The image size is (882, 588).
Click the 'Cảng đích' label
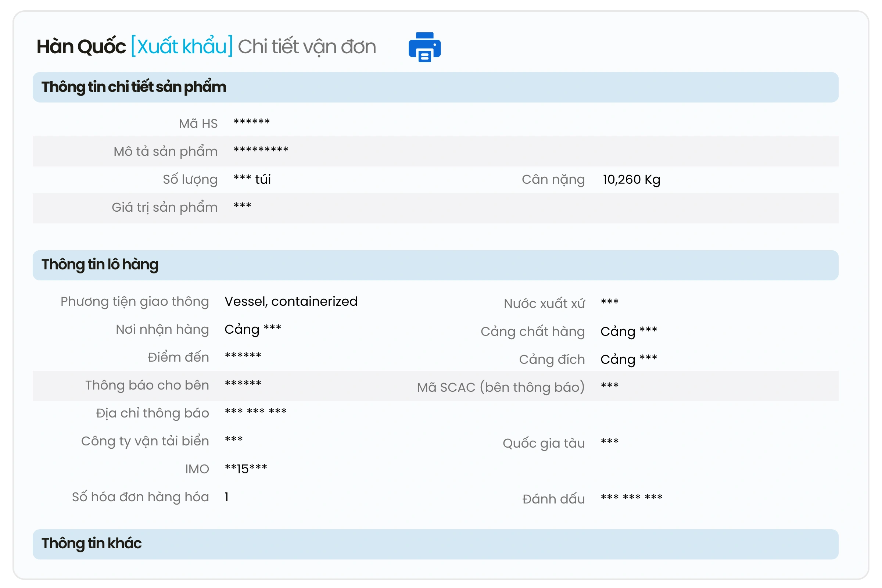[x=552, y=359]
